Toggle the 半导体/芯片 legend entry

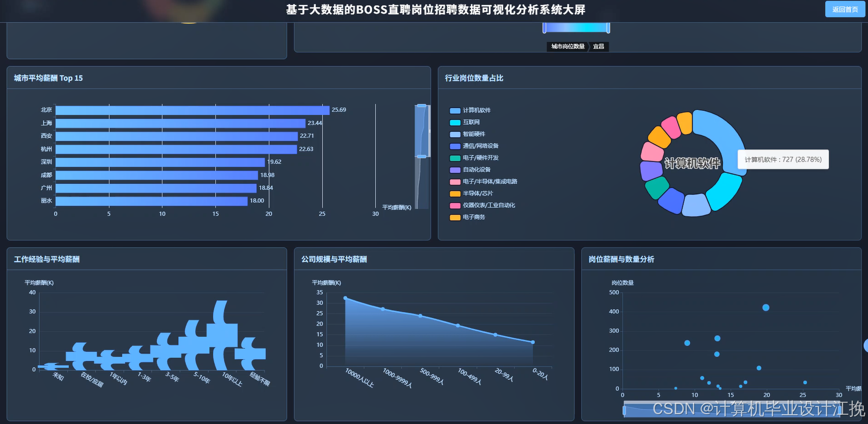[471, 193]
